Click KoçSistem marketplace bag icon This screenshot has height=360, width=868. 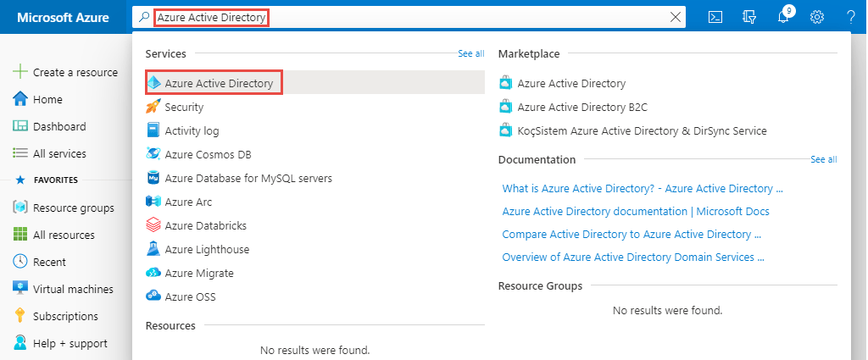[x=506, y=130]
